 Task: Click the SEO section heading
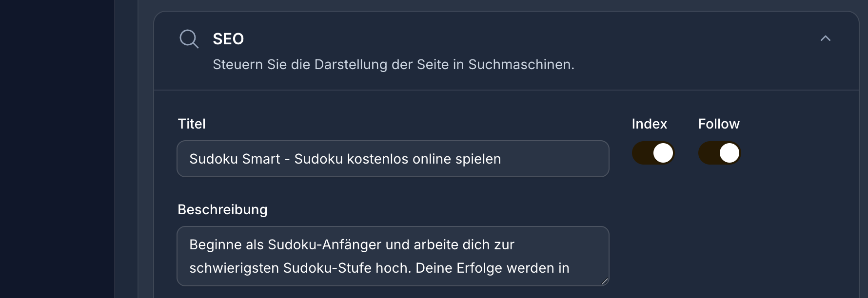click(x=228, y=39)
